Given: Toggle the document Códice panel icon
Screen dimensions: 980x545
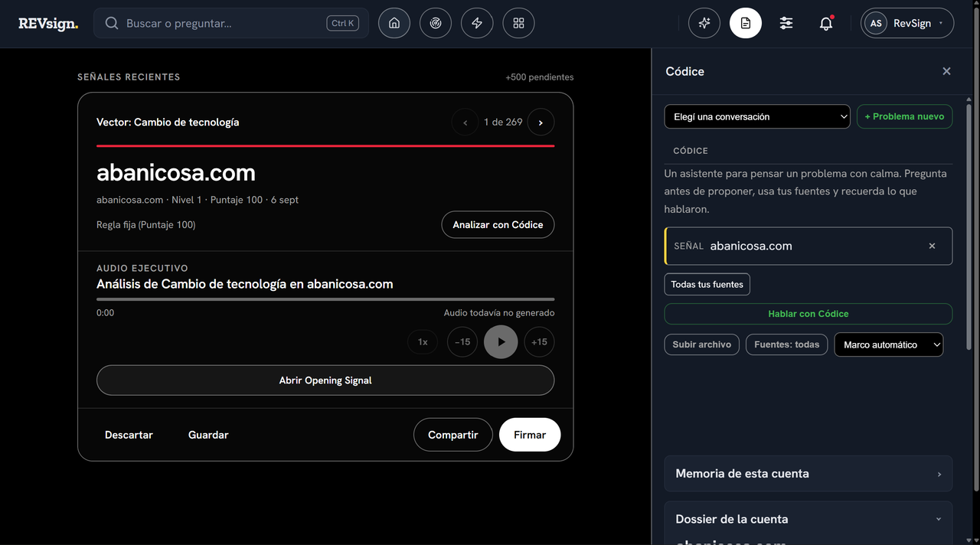Looking at the screenshot, I should click(x=746, y=23).
